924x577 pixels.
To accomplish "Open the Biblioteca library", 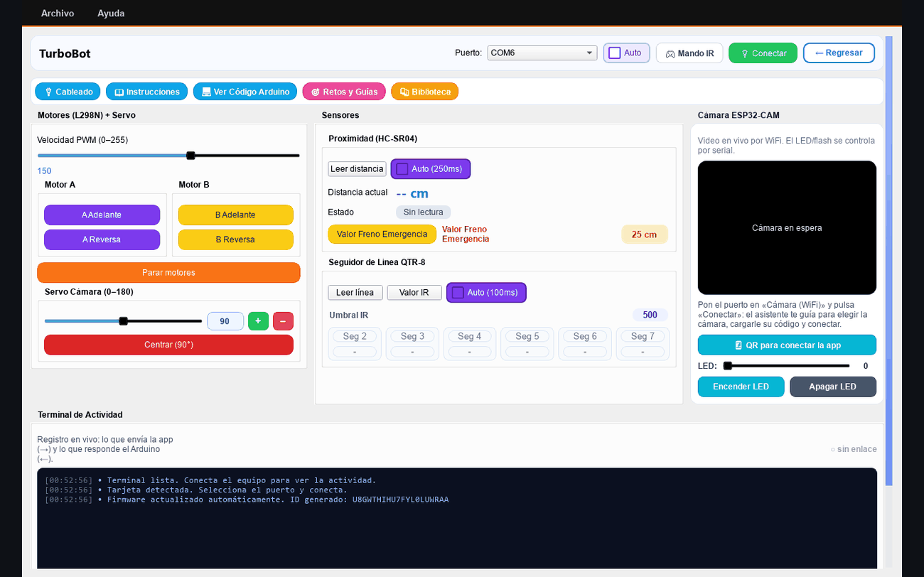I will [x=425, y=92].
